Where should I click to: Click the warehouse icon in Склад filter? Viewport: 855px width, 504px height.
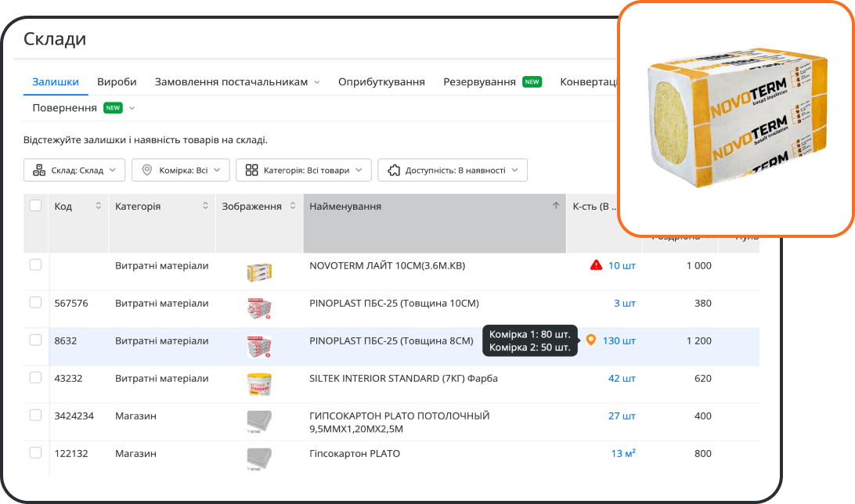[39, 170]
